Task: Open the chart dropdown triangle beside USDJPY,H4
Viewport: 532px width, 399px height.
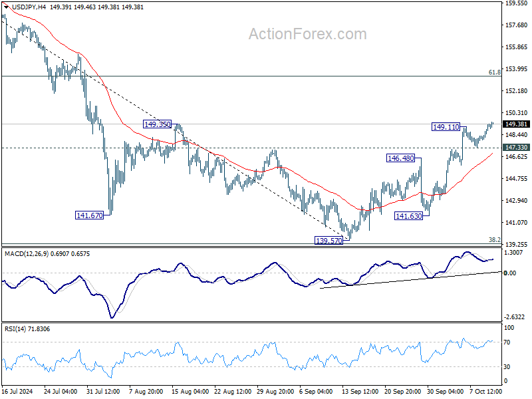Action: coord(6,7)
